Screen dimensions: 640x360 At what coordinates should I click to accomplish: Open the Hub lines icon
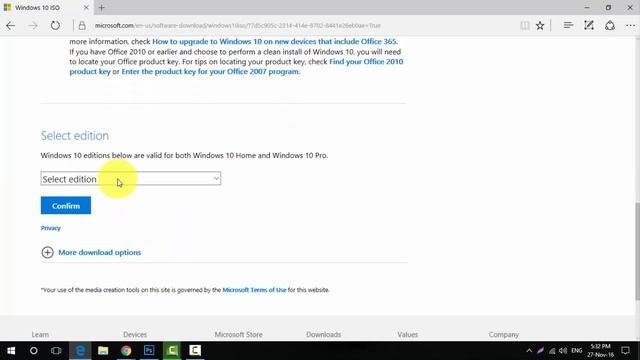(x=568, y=25)
